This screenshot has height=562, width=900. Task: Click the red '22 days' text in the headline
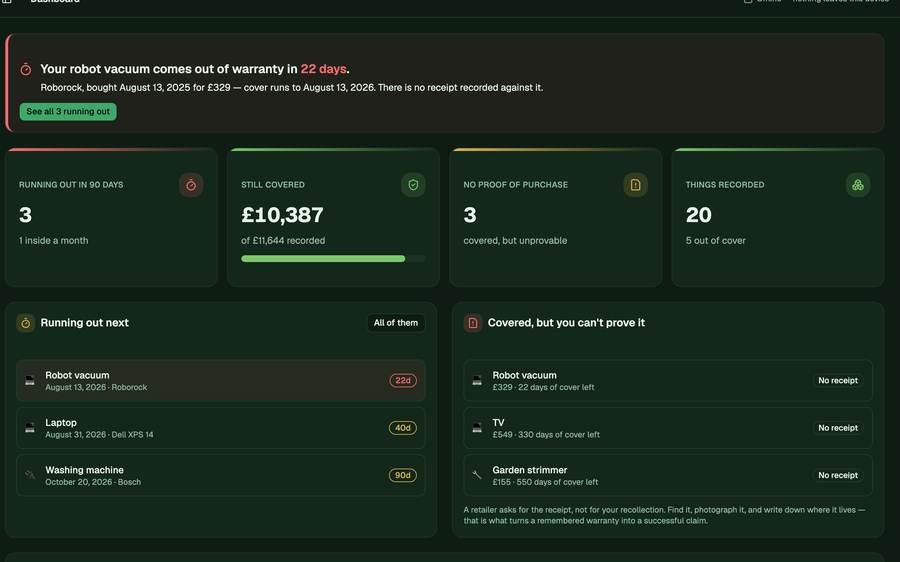(x=323, y=69)
